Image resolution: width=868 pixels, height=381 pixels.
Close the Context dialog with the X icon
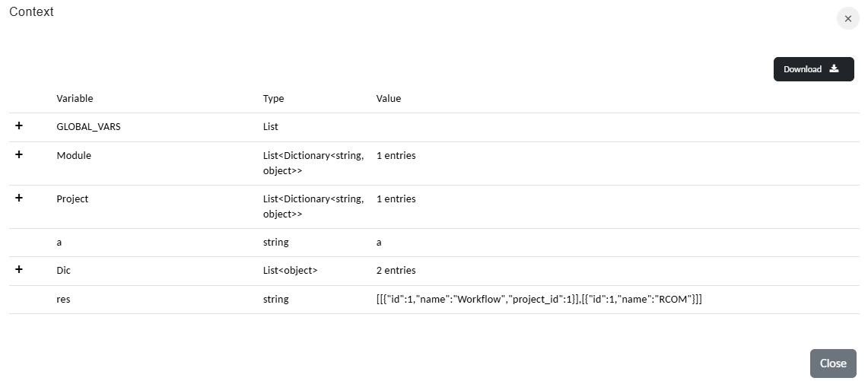point(847,19)
